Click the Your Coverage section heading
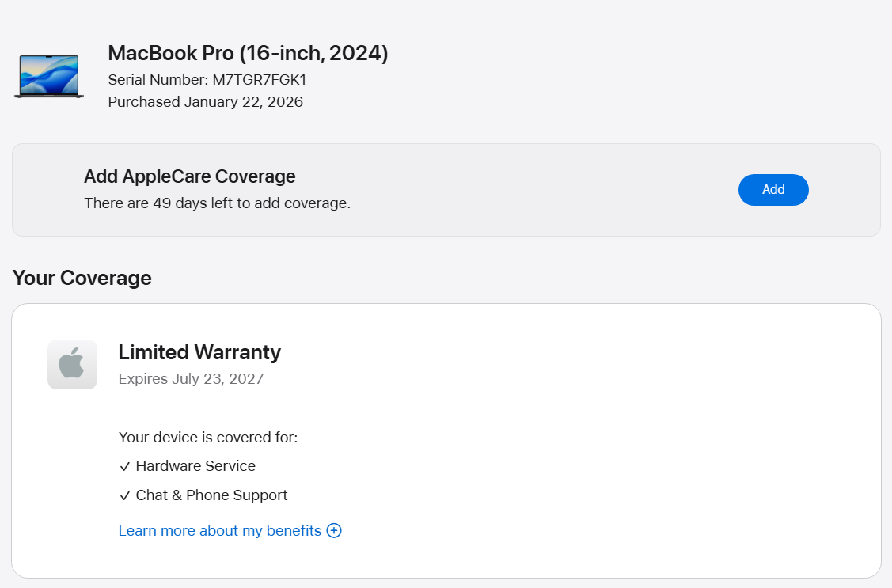 pyautogui.click(x=82, y=278)
